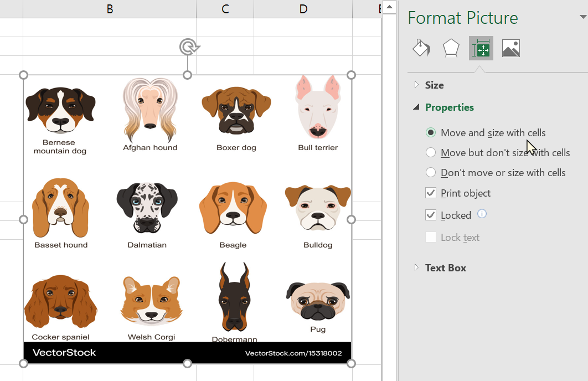
Task: Click the VectorStock.com/15318002 text
Action: (293, 353)
